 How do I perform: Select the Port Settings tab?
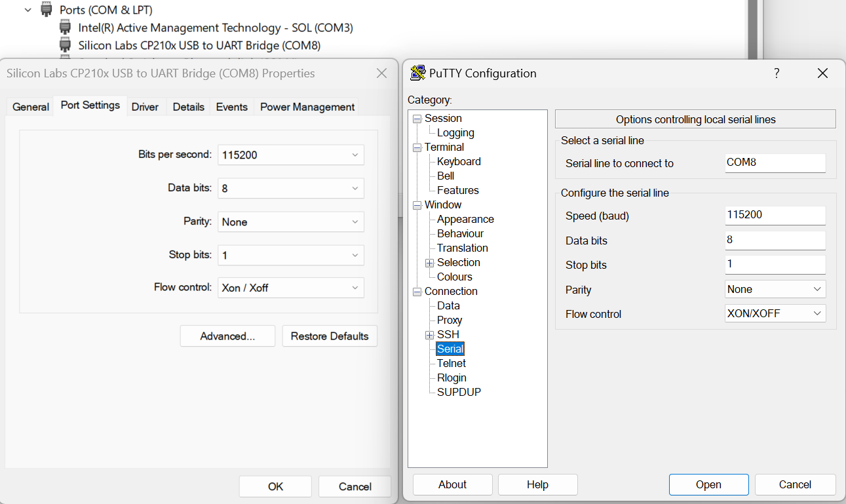[x=90, y=105]
